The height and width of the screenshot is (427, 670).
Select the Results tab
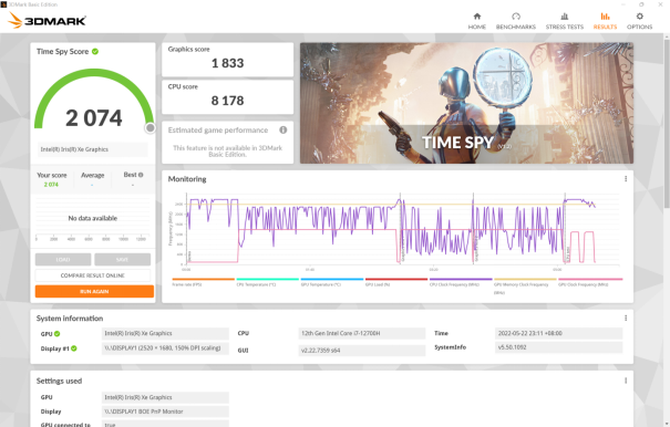tap(605, 21)
